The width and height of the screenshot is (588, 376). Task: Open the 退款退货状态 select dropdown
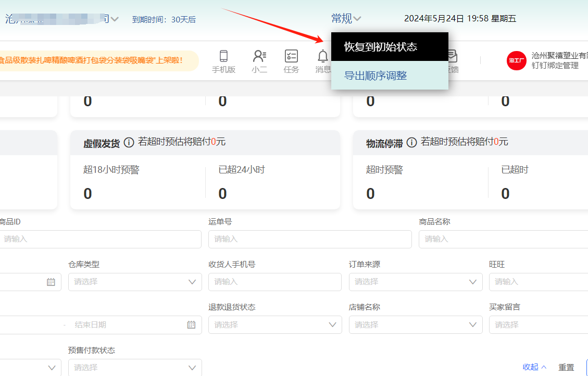(275, 324)
